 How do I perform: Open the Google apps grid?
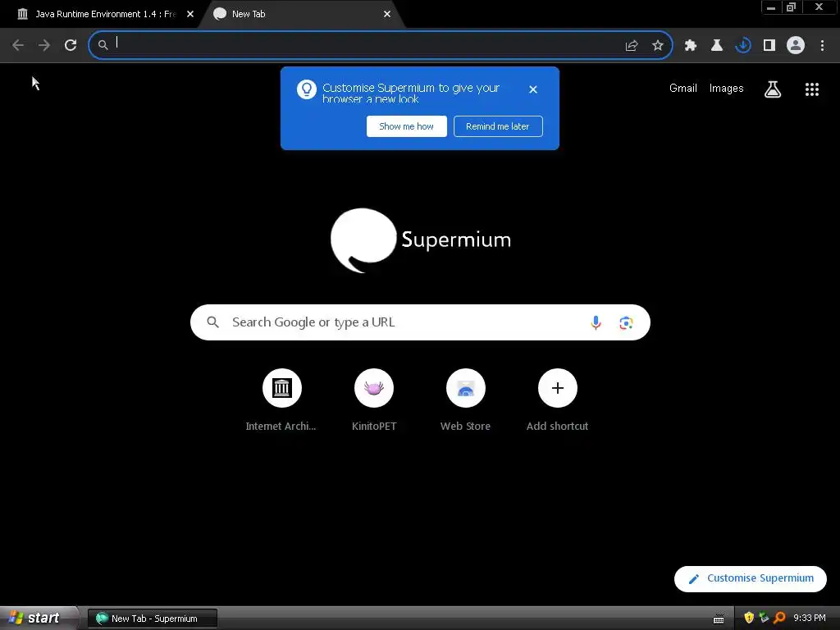[x=812, y=89]
